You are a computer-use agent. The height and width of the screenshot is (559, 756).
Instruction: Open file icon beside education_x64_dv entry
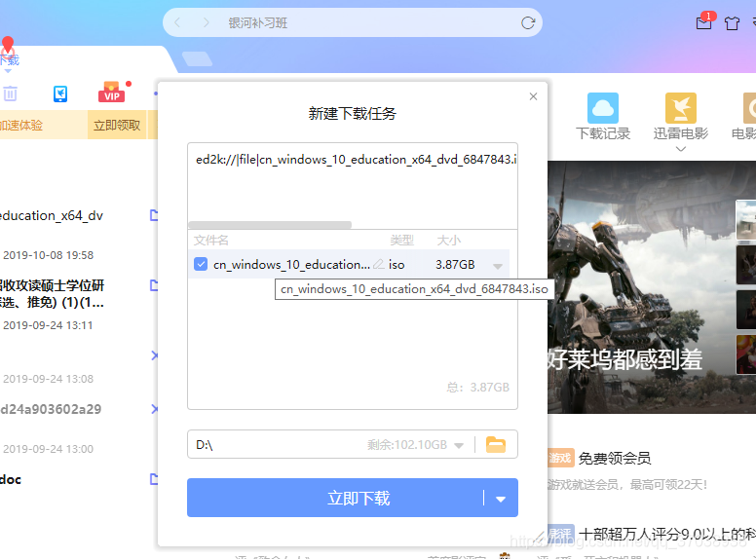(154, 215)
